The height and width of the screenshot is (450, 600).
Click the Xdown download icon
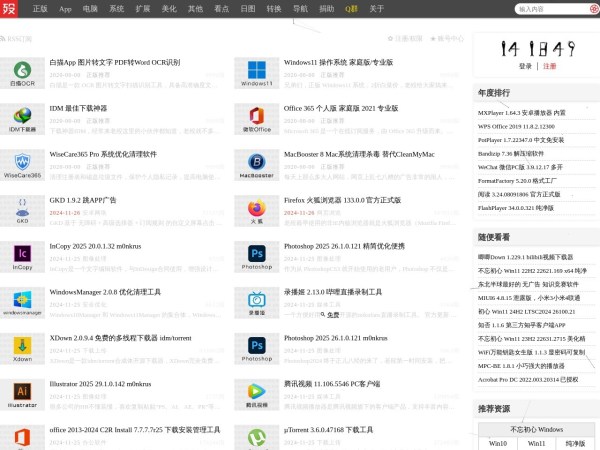coord(22,349)
